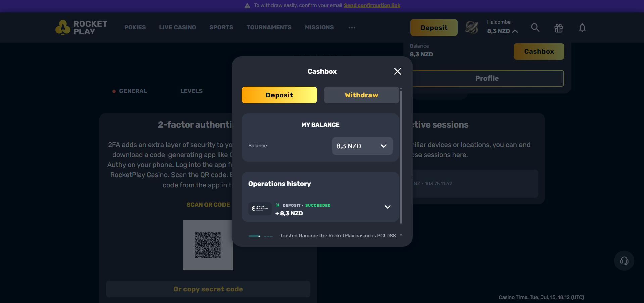Image resolution: width=644 pixels, height=303 pixels.
Task: Click the header Deposit button
Action: [x=434, y=28]
